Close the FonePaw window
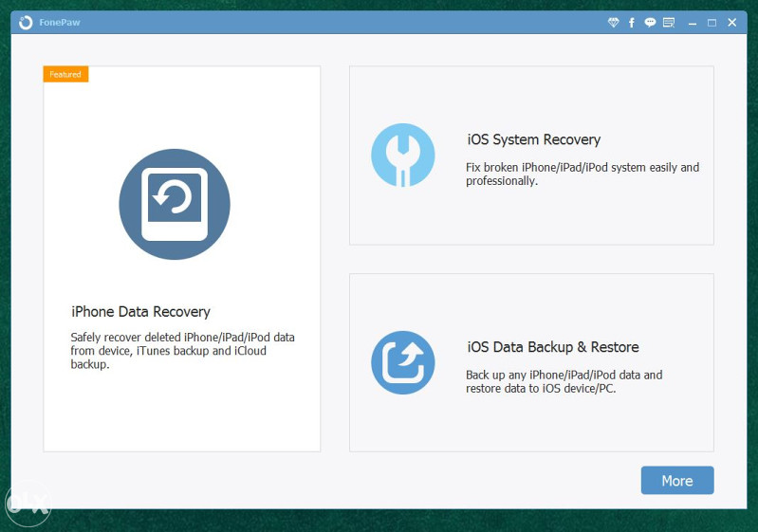Screen dimensions: 758x532 tap(731, 22)
